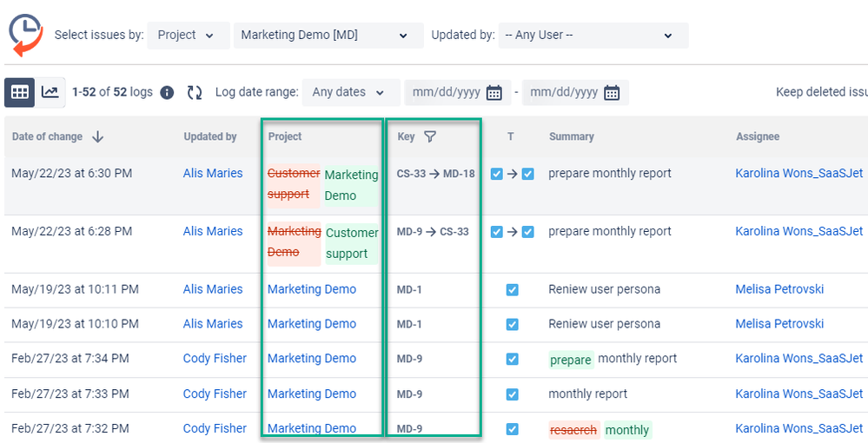
Task: Click the May/19/23 at 10:11 PM date
Action: (x=75, y=289)
